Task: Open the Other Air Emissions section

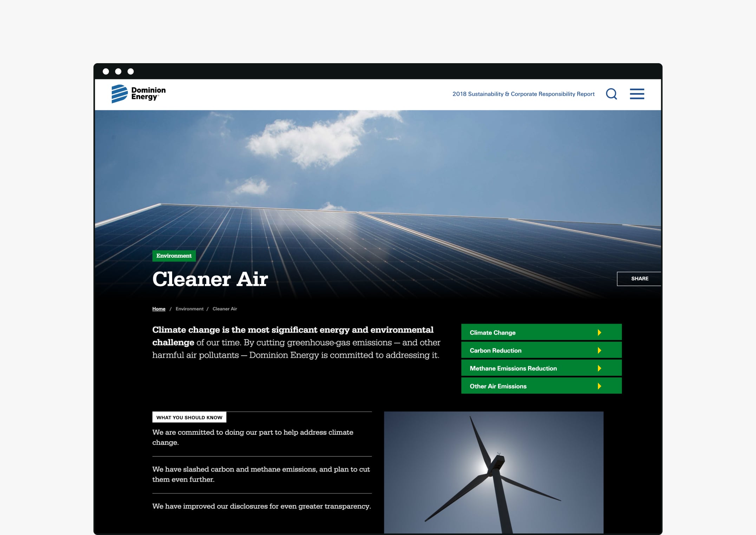Action: point(541,386)
